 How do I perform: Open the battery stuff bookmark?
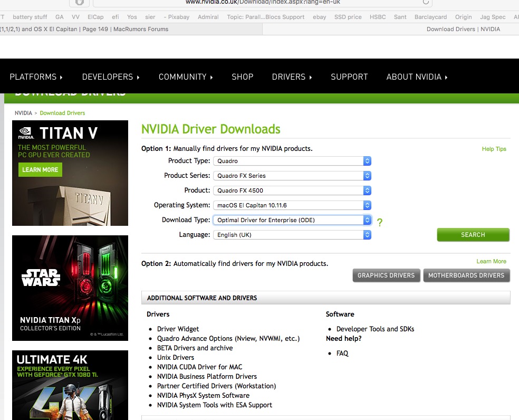30,17
